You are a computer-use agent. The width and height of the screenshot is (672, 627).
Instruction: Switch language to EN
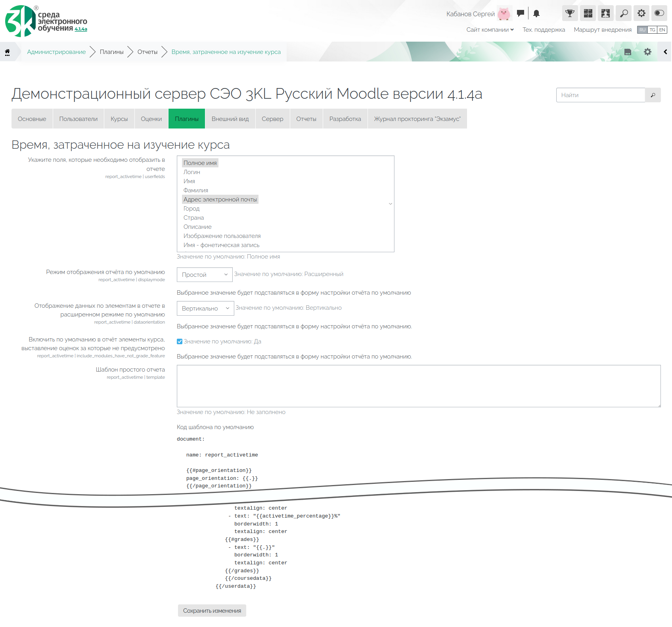coord(662,30)
